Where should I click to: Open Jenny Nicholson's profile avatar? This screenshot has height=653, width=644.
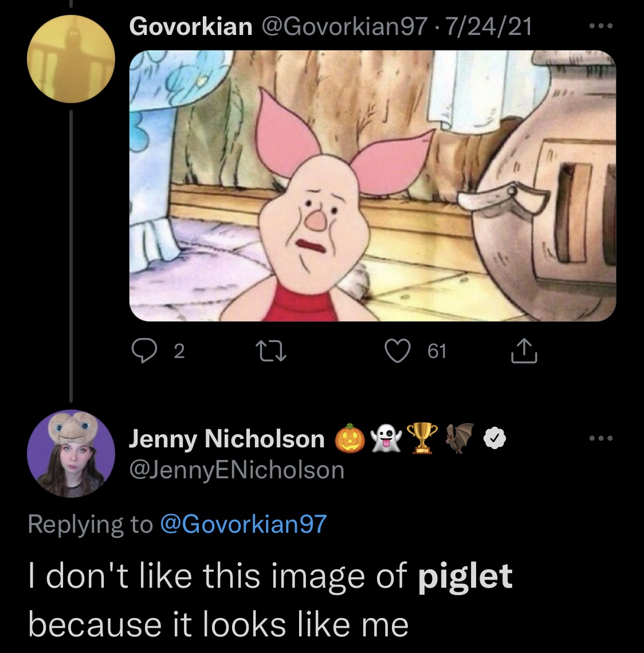(71, 453)
